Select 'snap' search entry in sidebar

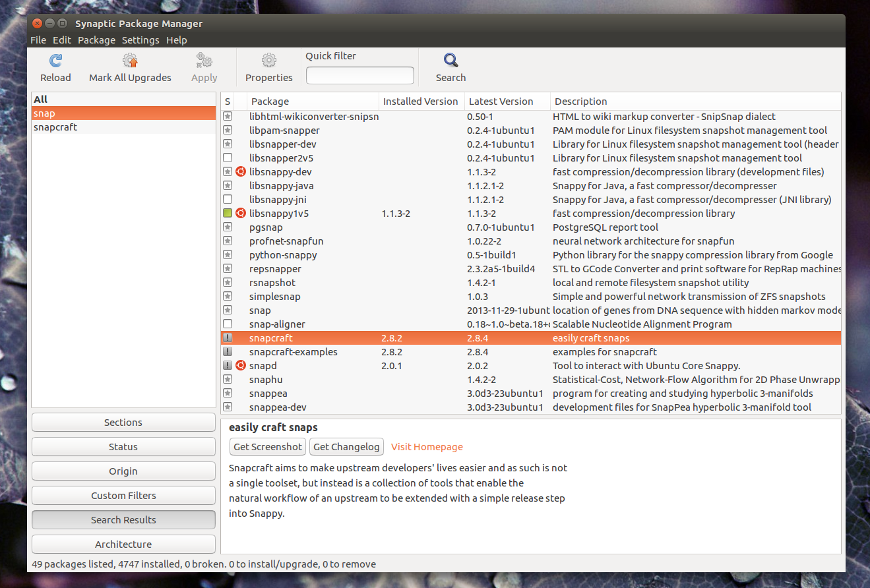[123, 113]
